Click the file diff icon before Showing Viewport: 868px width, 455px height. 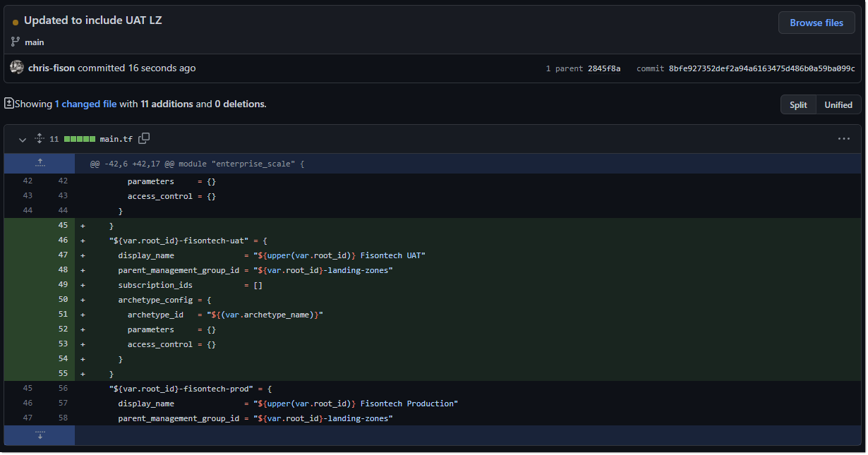pyautogui.click(x=9, y=104)
